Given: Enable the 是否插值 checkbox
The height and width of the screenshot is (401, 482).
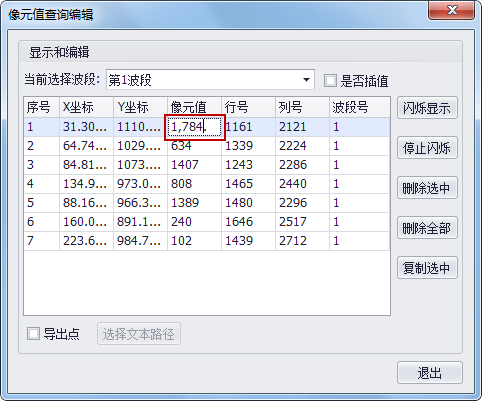Looking at the screenshot, I should pos(330,81).
